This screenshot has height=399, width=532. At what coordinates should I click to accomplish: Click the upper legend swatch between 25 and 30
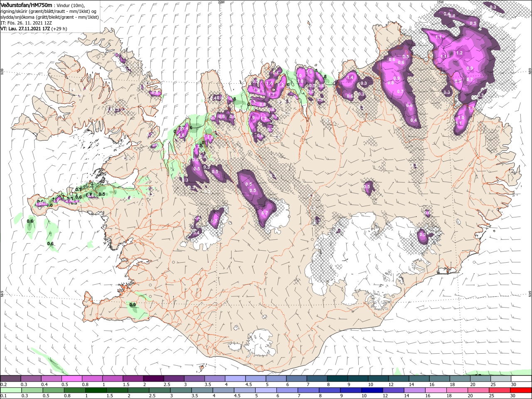(x=500, y=379)
